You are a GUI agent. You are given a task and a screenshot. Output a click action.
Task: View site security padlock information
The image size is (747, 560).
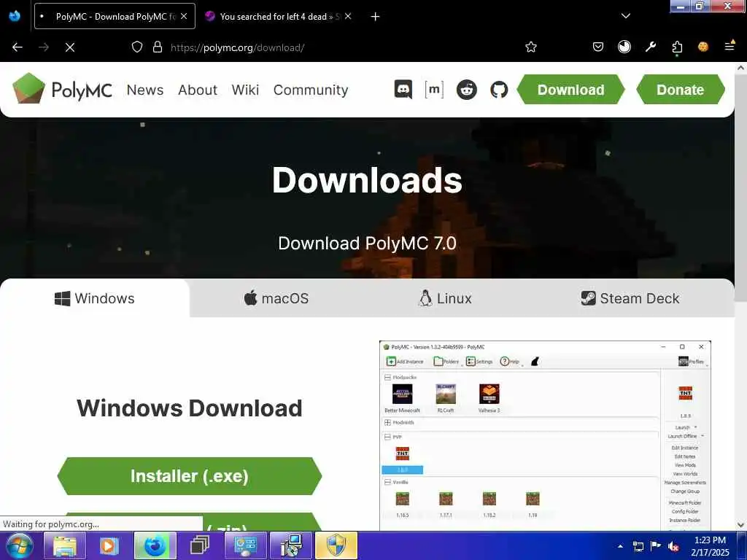coord(158,47)
